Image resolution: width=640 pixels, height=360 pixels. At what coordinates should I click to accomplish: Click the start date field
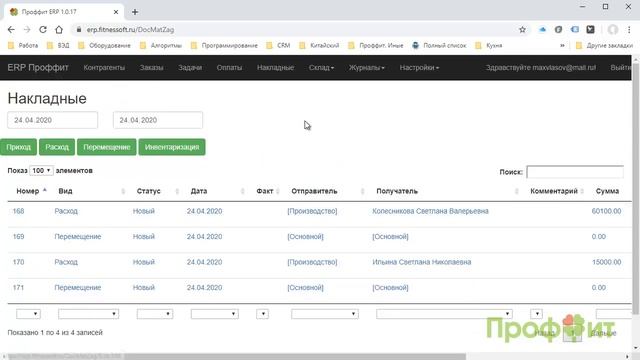click(x=52, y=120)
